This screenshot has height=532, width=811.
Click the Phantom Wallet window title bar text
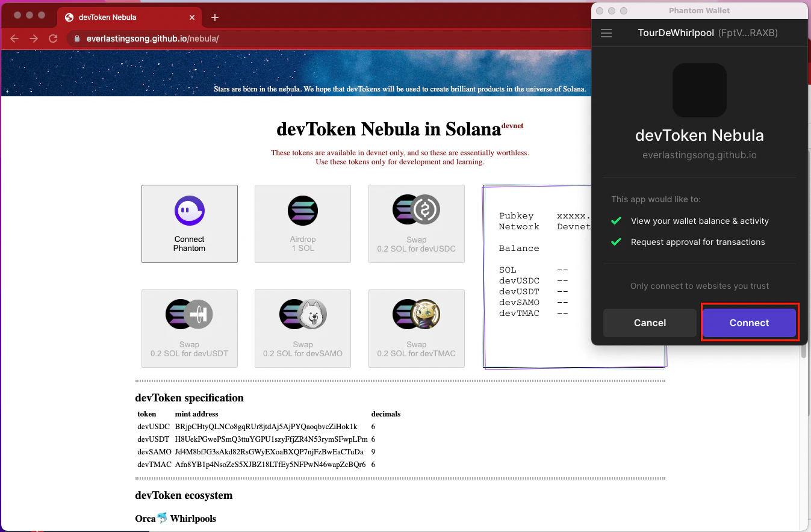[700, 11]
